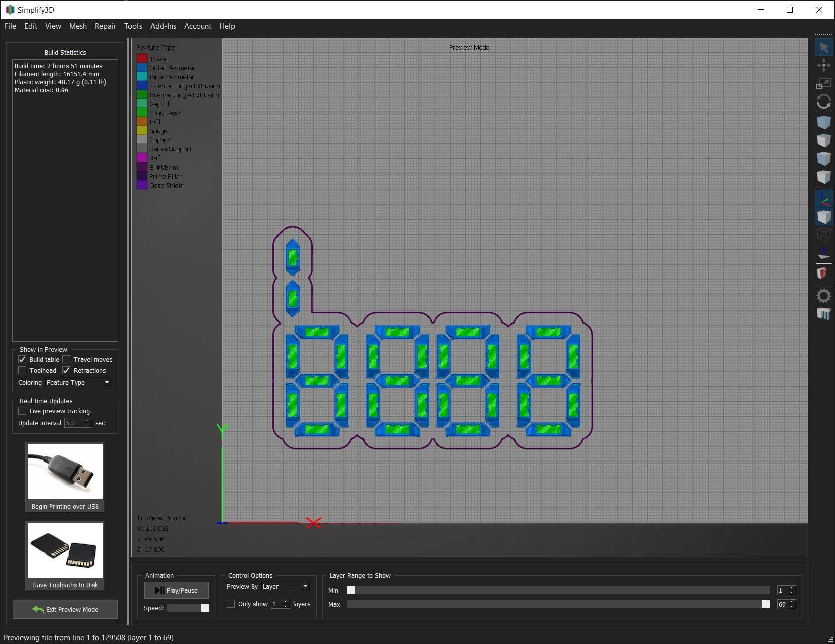Activate the move/translate model tool
This screenshot has height=644, width=835.
pyautogui.click(x=823, y=65)
